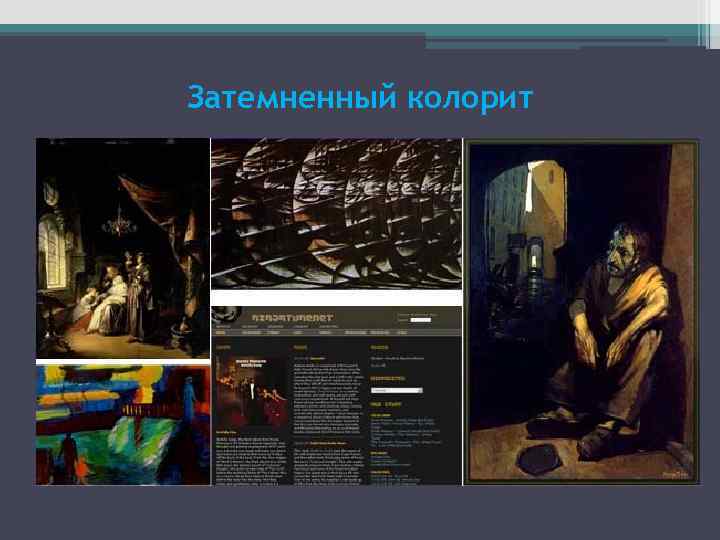Select the colorful abstract painting with blue figure
This screenshot has height=540, width=720.
(x=123, y=425)
